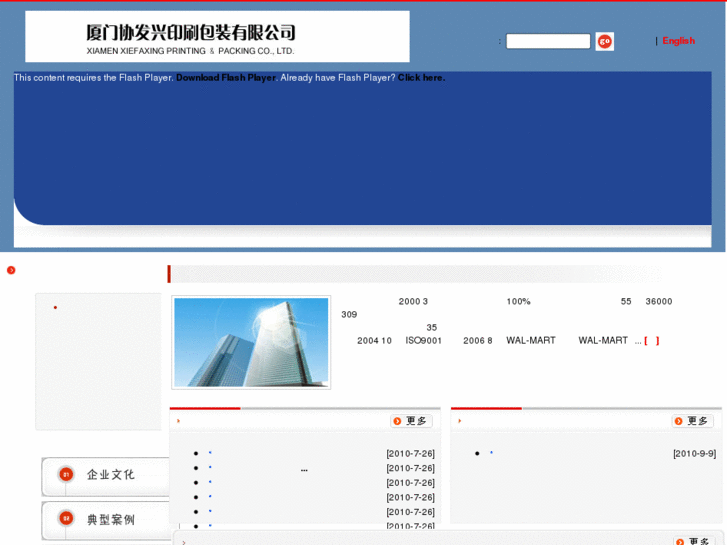This screenshot has height=545, width=727.
Task: Click the bottom partially visible 更多 button
Action: 695,541
